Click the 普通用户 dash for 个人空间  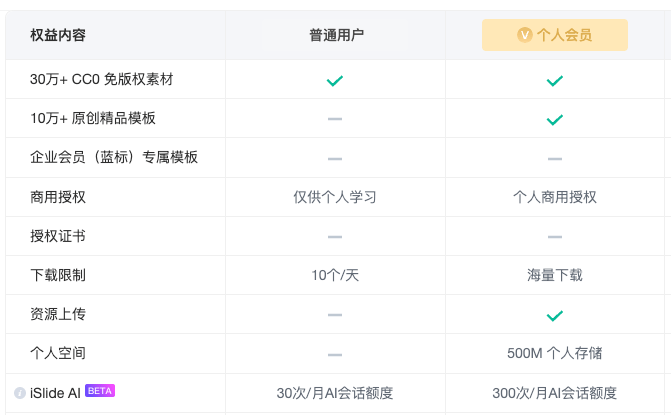point(335,354)
